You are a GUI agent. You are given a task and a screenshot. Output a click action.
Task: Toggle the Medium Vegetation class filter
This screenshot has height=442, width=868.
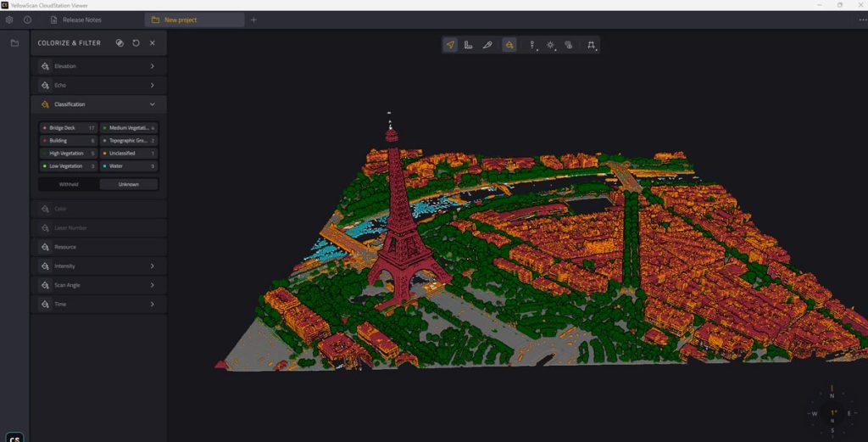(x=129, y=128)
